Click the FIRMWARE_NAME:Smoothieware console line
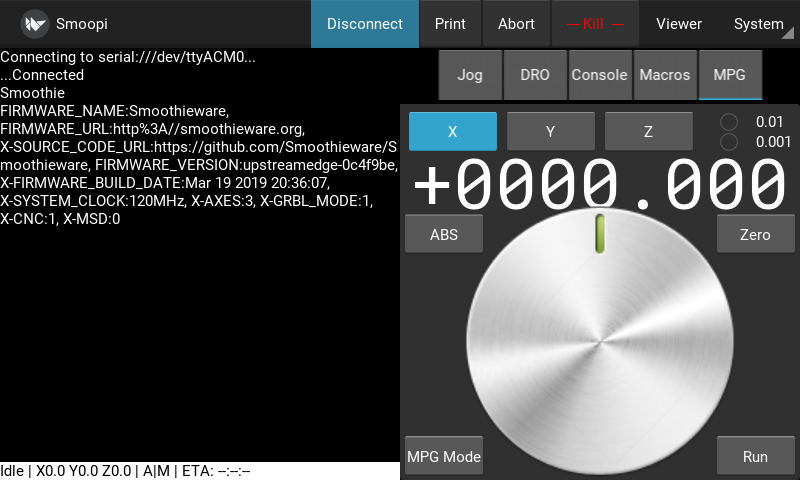 114,111
